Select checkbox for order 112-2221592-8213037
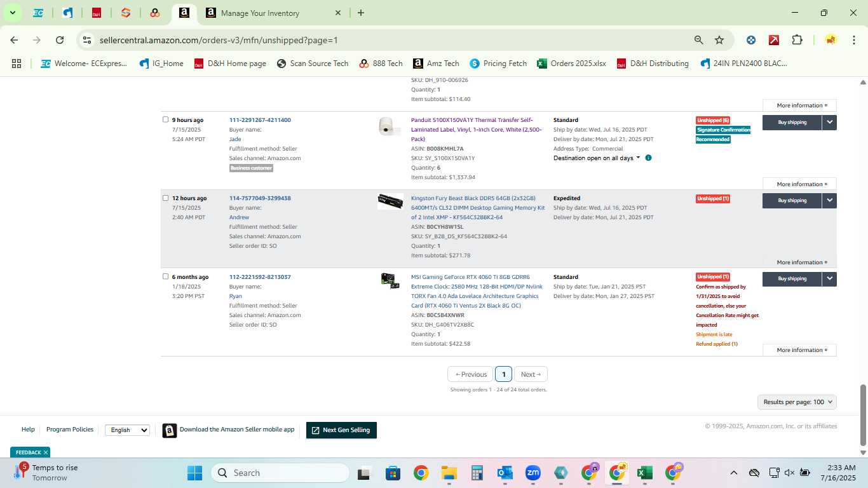868x488 pixels. click(166, 276)
